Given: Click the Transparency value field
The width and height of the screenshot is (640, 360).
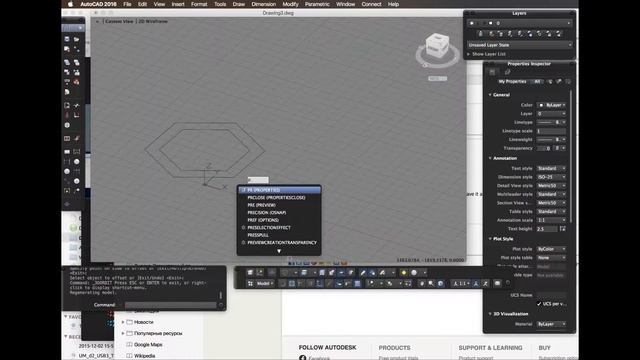Looking at the screenshot, I should click(x=544, y=148).
